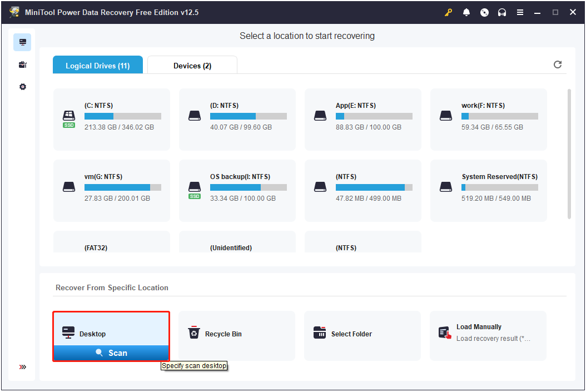Click the 88.83 GB / 100.00 GB text
The width and height of the screenshot is (586, 392).
click(369, 127)
